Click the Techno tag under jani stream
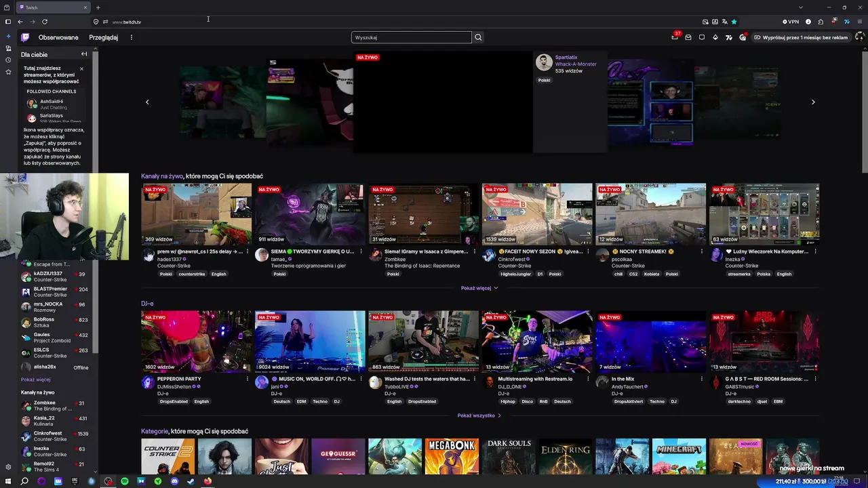Image resolution: width=868 pixels, height=488 pixels. tap(320, 401)
